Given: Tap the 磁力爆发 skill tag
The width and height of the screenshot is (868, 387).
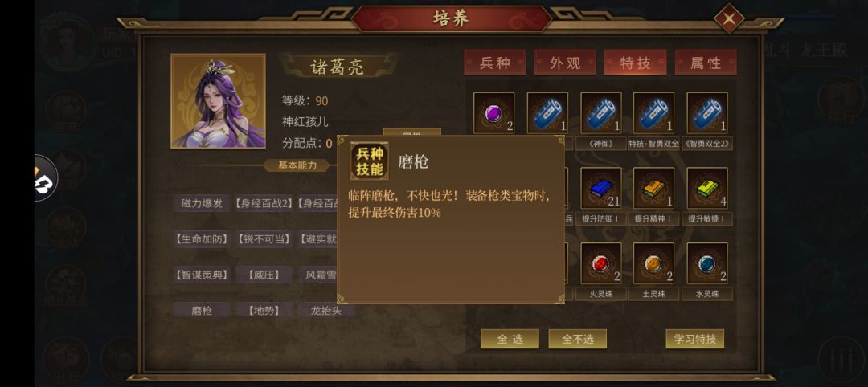Looking at the screenshot, I should pos(202,203).
